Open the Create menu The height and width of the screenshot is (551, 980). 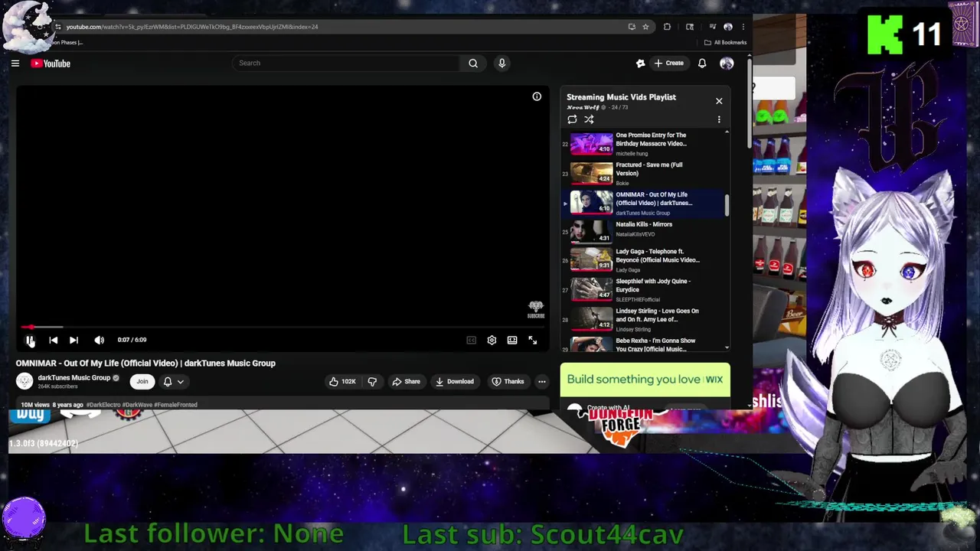tap(669, 63)
